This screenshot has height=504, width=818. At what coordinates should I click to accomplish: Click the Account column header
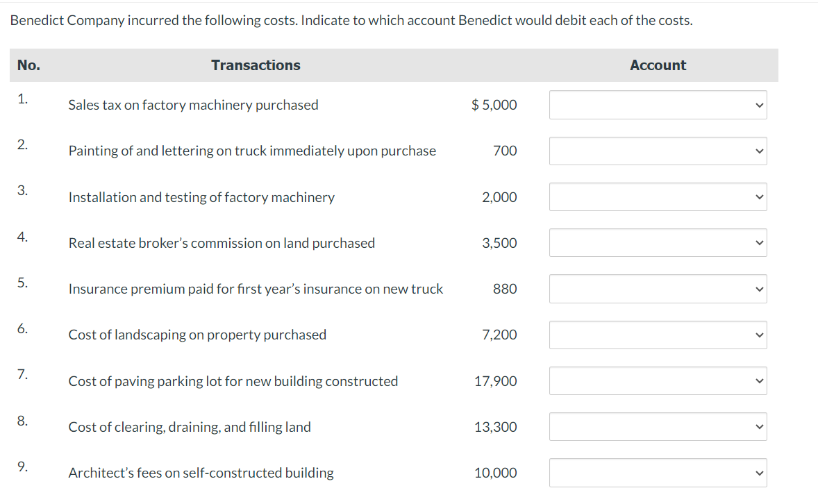(x=658, y=65)
